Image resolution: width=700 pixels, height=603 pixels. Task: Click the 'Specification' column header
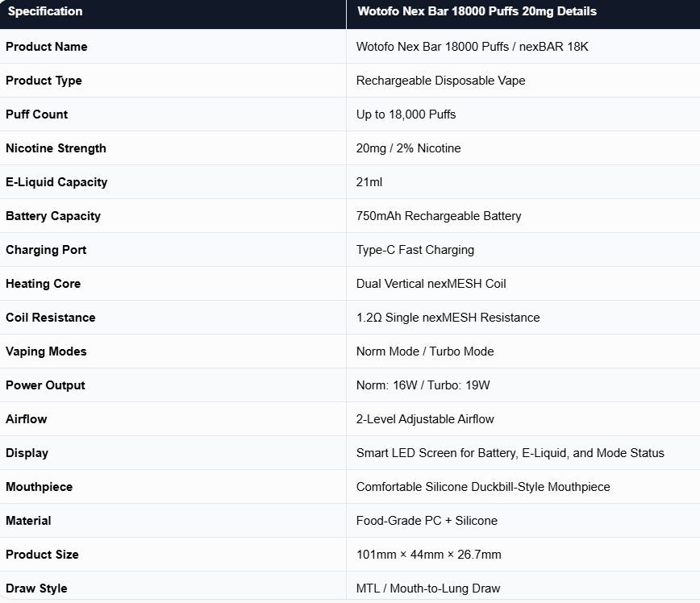[x=45, y=11]
